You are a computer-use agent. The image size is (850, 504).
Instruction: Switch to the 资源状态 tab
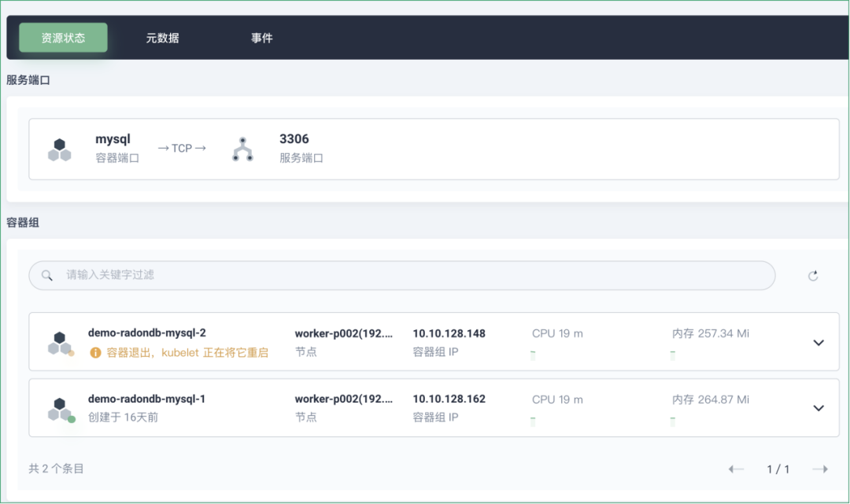click(x=63, y=38)
